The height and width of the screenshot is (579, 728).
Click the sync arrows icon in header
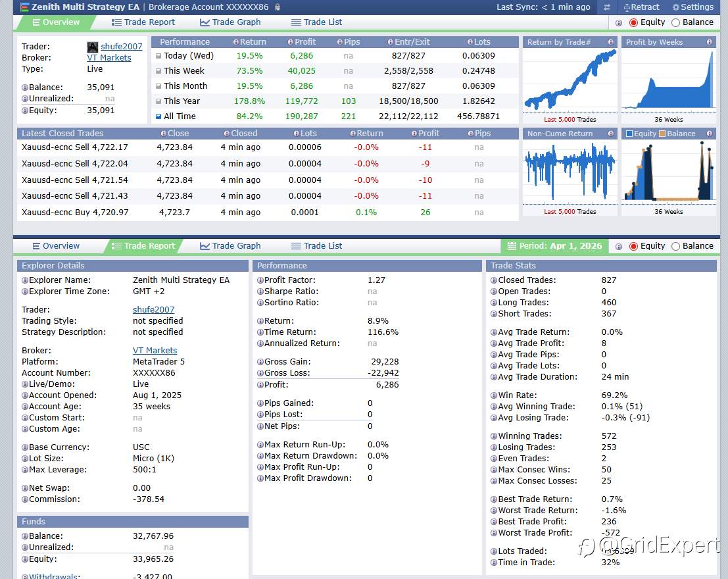[x=607, y=7]
